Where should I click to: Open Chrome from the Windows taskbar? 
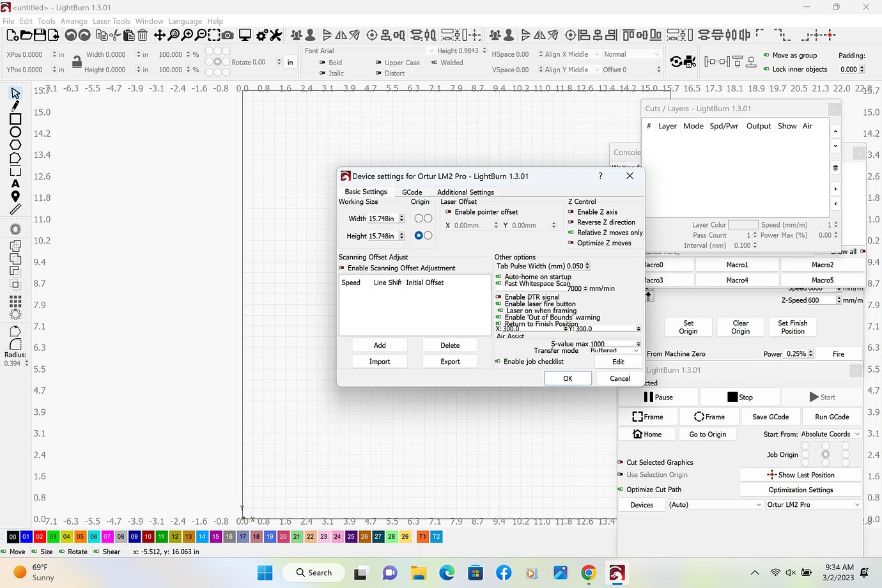pyautogui.click(x=589, y=573)
